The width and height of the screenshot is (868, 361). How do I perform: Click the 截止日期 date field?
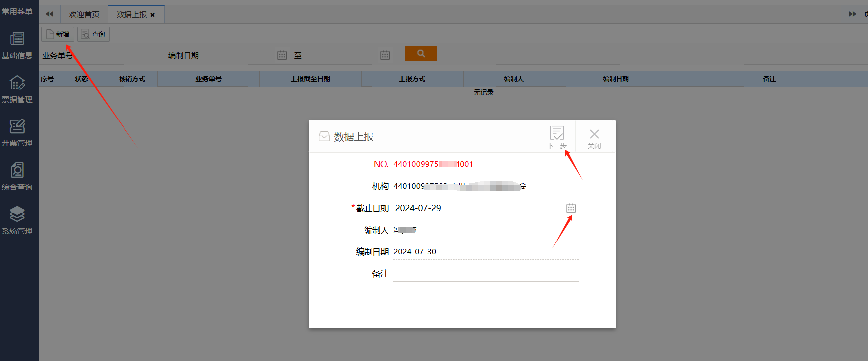tap(478, 208)
